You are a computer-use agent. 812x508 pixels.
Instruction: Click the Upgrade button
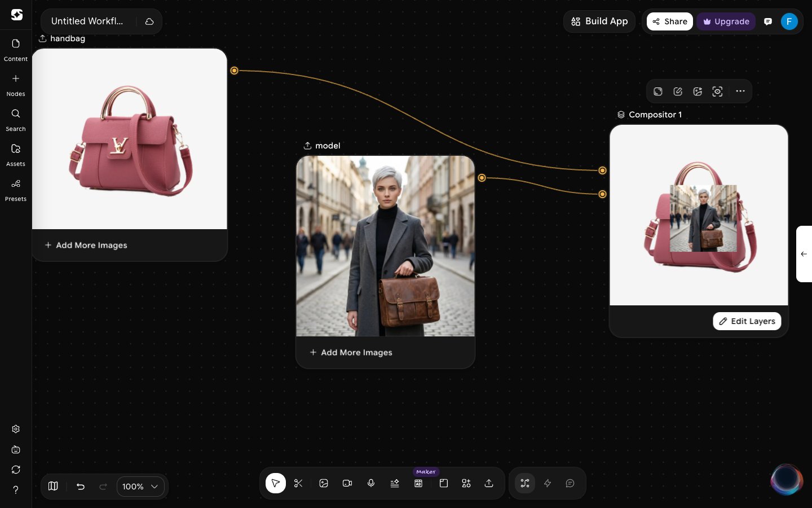pos(726,21)
